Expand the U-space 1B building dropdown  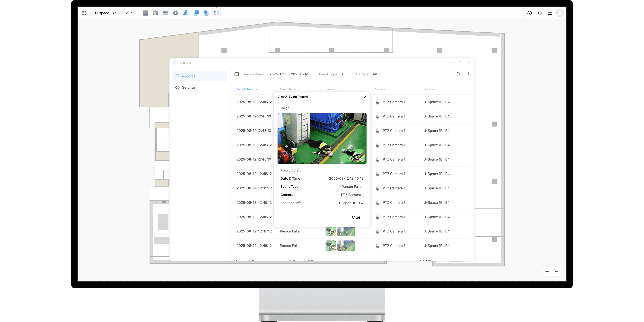(x=106, y=13)
